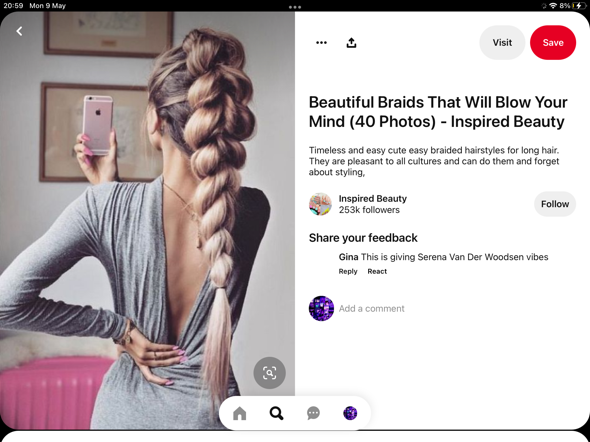Tap the back arrow on the pin image
This screenshot has width=590, height=442.
tap(19, 31)
